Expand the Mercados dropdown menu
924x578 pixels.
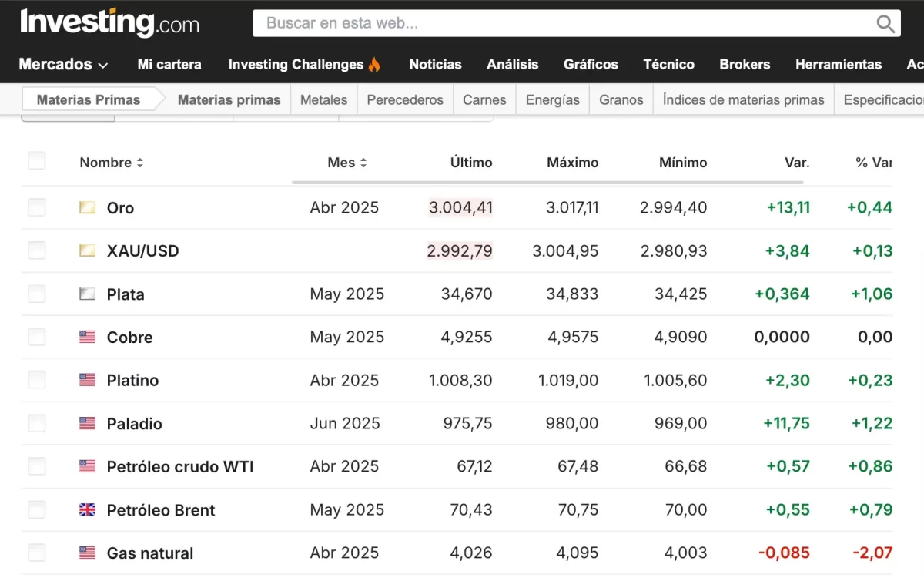pyautogui.click(x=63, y=65)
